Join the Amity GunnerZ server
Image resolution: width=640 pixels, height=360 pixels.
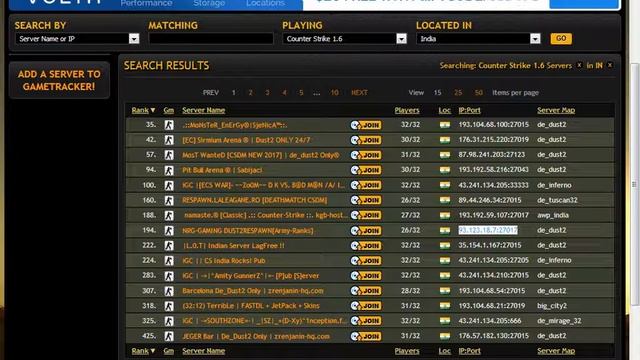(366, 276)
